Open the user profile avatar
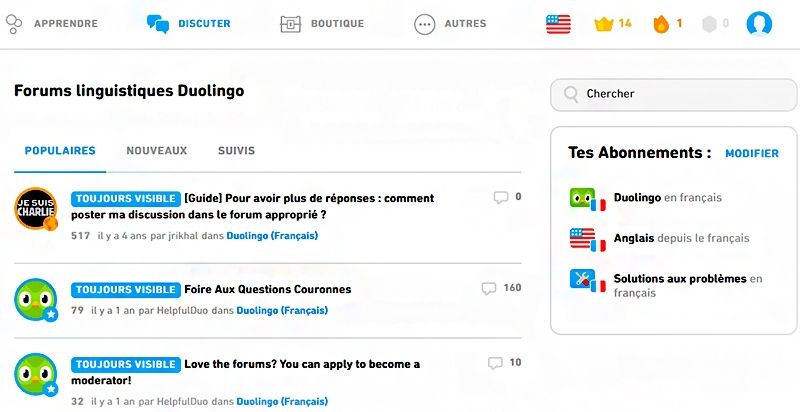 pyautogui.click(x=759, y=23)
